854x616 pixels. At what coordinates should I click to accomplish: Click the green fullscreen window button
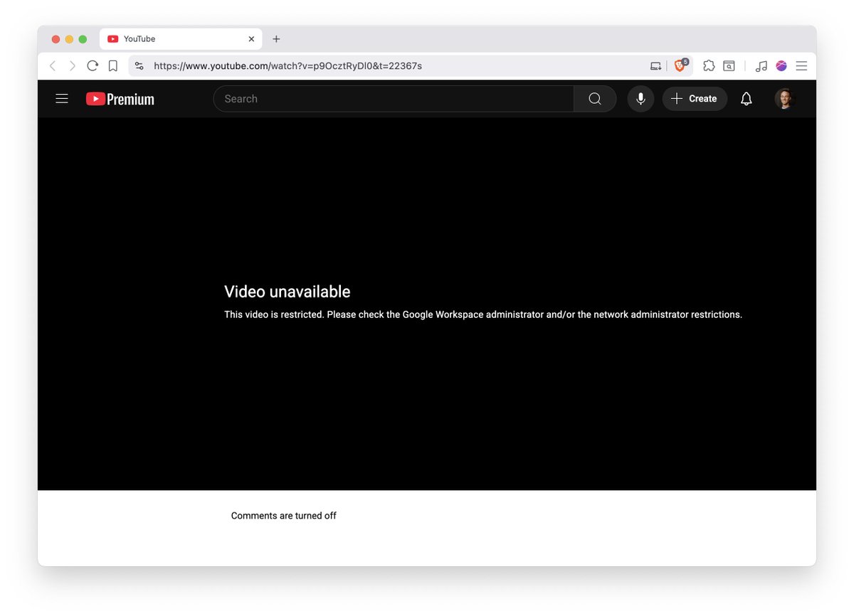pyautogui.click(x=83, y=39)
